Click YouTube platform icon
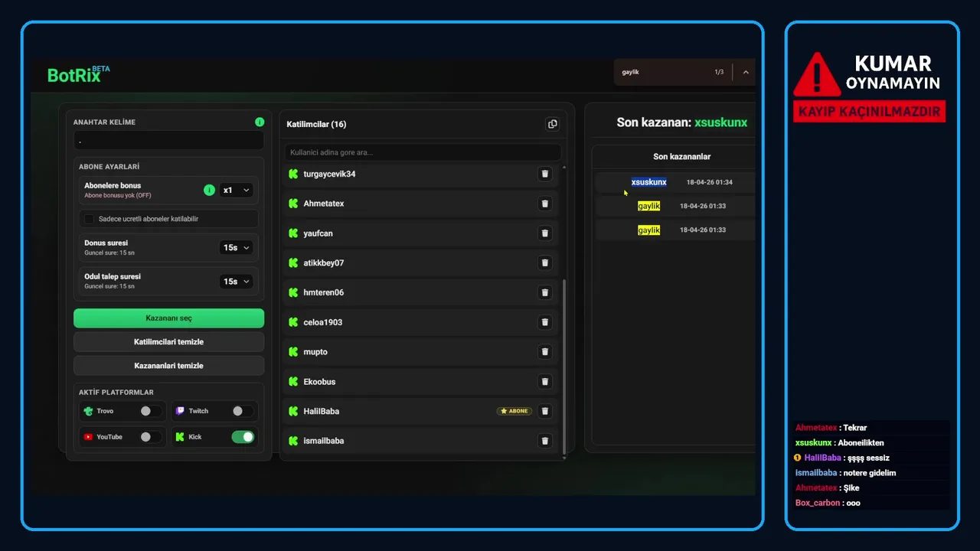The width and height of the screenshot is (980, 551). pos(88,437)
